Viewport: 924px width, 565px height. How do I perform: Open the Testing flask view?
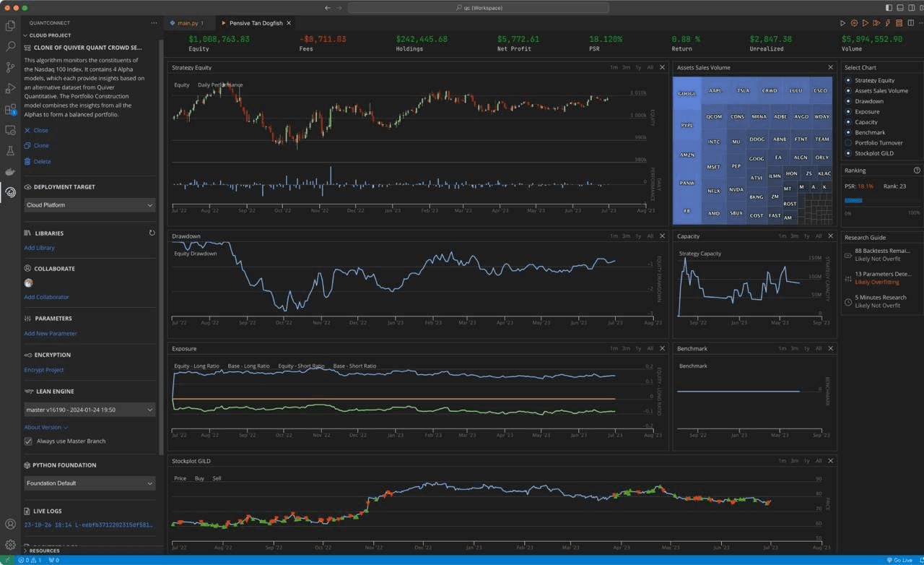[x=10, y=151]
